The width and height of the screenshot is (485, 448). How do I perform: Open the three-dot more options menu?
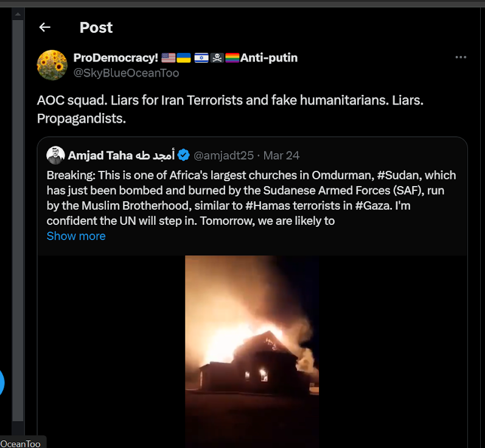point(461,57)
